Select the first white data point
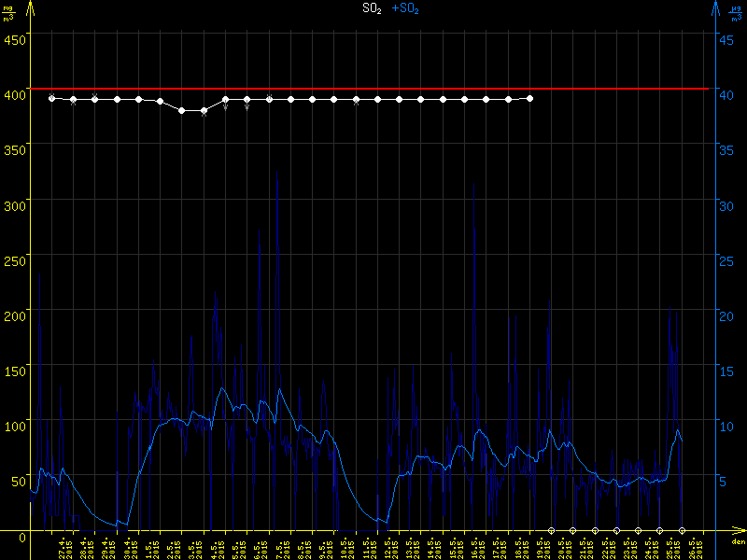The width and height of the screenshot is (747, 560). coord(51,98)
